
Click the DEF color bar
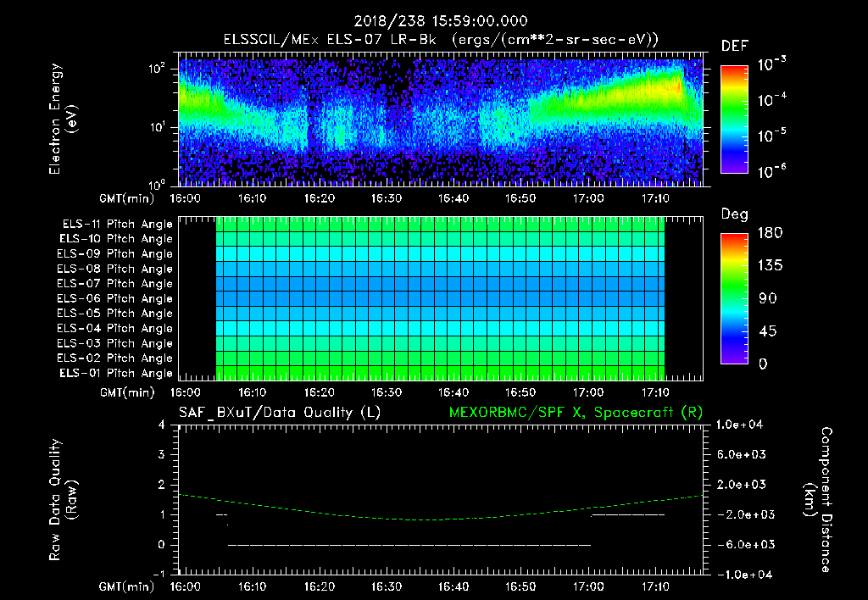pos(734,119)
